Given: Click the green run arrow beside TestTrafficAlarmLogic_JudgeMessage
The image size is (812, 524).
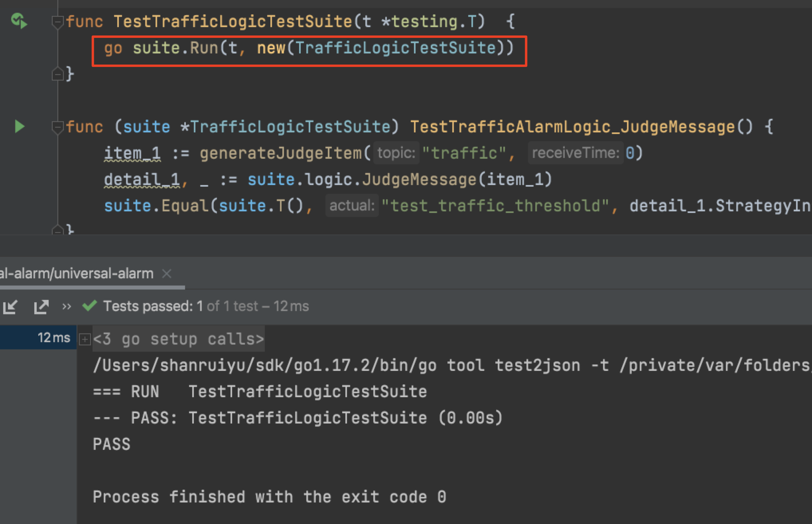Looking at the screenshot, I should pos(19,126).
